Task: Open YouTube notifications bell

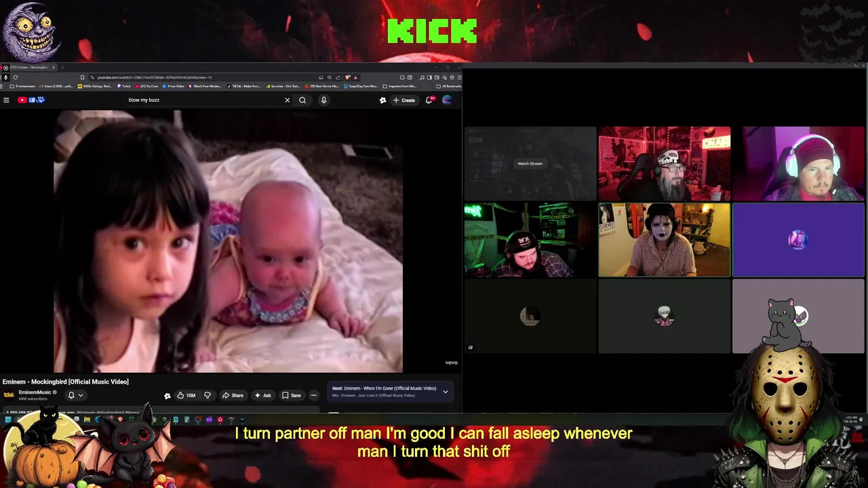Action: 429,100
